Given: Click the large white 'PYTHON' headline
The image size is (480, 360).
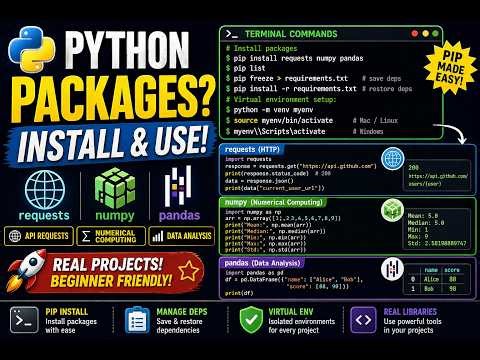Looking at the screenshot, I should click(127, 49).
